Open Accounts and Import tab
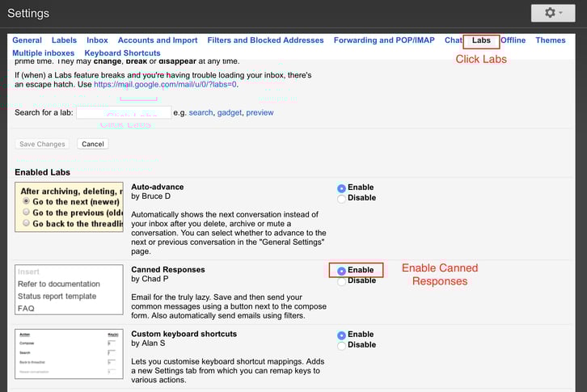Screen dimensions: 587x392 pos(158,40)
